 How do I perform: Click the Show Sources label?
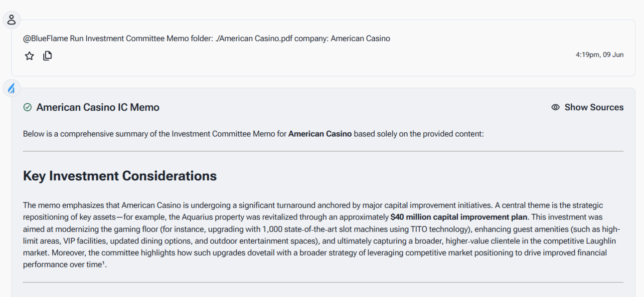pyautogui.click(x=594, y=107)
